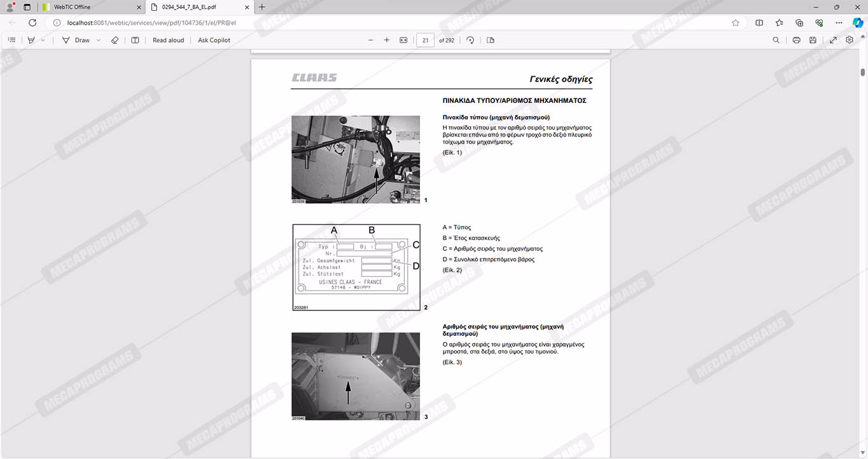Save the PDF document

tap(813, 40)
